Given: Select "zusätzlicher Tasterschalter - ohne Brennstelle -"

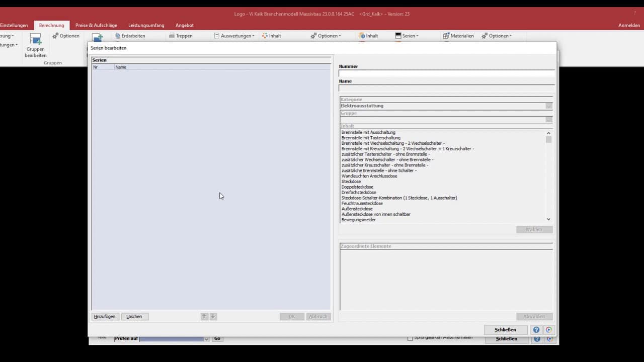Looking at the screenshot, I should pyautogui.click(x=385, y=154).
